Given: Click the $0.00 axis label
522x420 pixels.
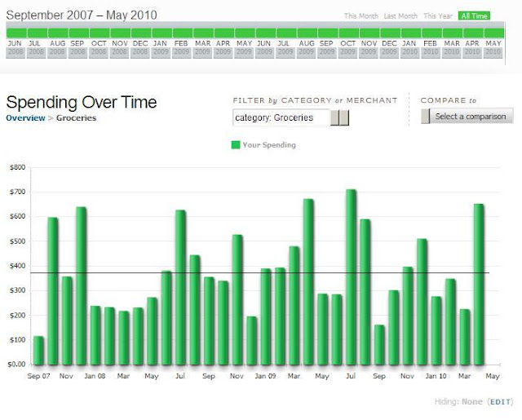Looking at the screenshot, I should tap(16, 365).
